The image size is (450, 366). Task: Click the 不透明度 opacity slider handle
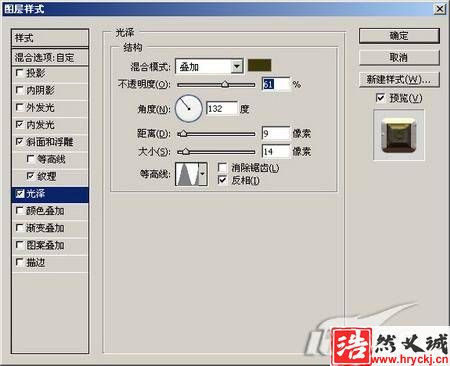point(225,84)
